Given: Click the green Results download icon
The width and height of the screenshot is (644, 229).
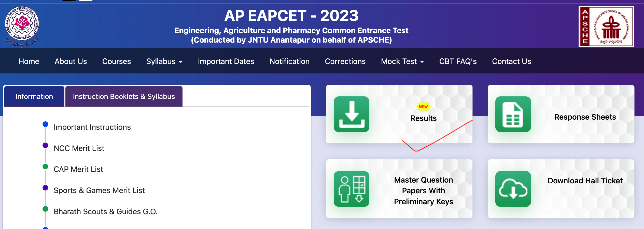Looking at the screenshot, I should point(351,114).
